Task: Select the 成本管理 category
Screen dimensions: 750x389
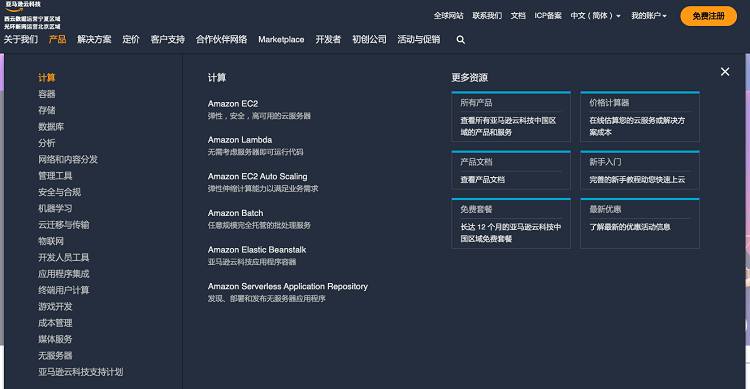Action: tap(55, 323)
